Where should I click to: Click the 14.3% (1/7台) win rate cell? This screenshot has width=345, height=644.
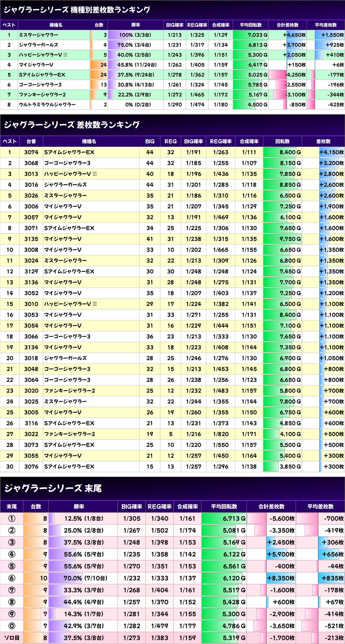click(x=83, y=614)
